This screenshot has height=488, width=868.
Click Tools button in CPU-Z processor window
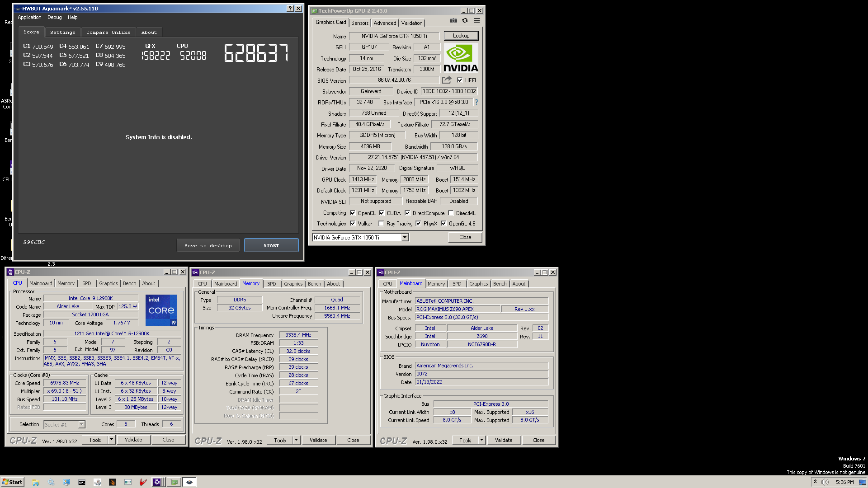[95, 440]
